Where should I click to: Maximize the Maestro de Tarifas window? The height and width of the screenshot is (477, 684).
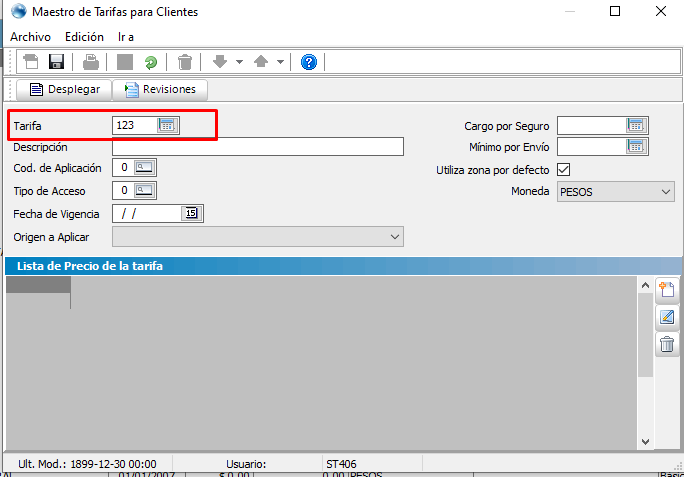coord(615,11)
